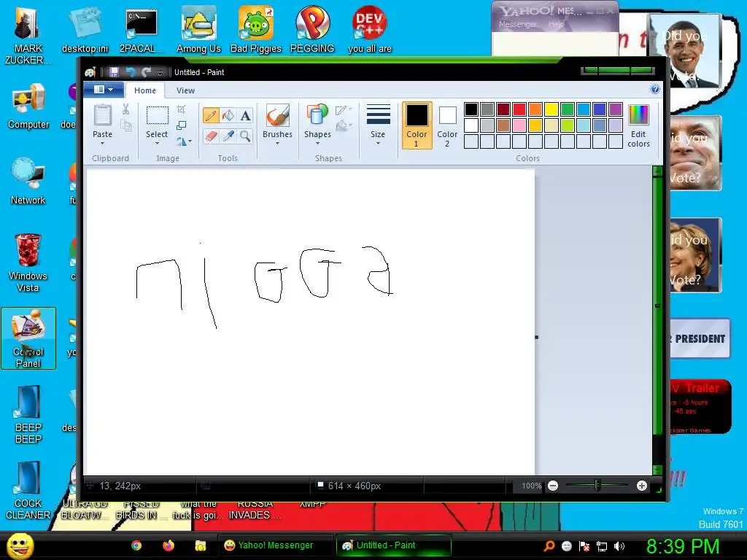This screenshot has width=747, height=560.
Task: Click the Crop icon in Image group
Action: pyautogui.click(x=181, y=109)
